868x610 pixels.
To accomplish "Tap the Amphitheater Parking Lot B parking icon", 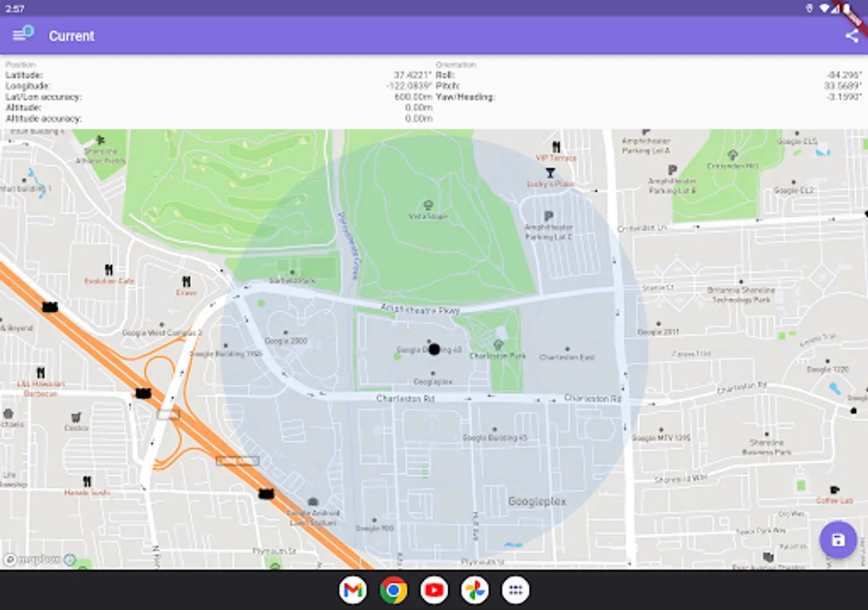I will (x=672, y=169).
